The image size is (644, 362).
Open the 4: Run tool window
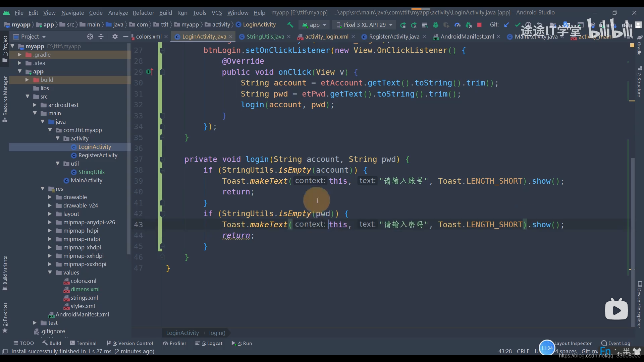click(242, 343)
